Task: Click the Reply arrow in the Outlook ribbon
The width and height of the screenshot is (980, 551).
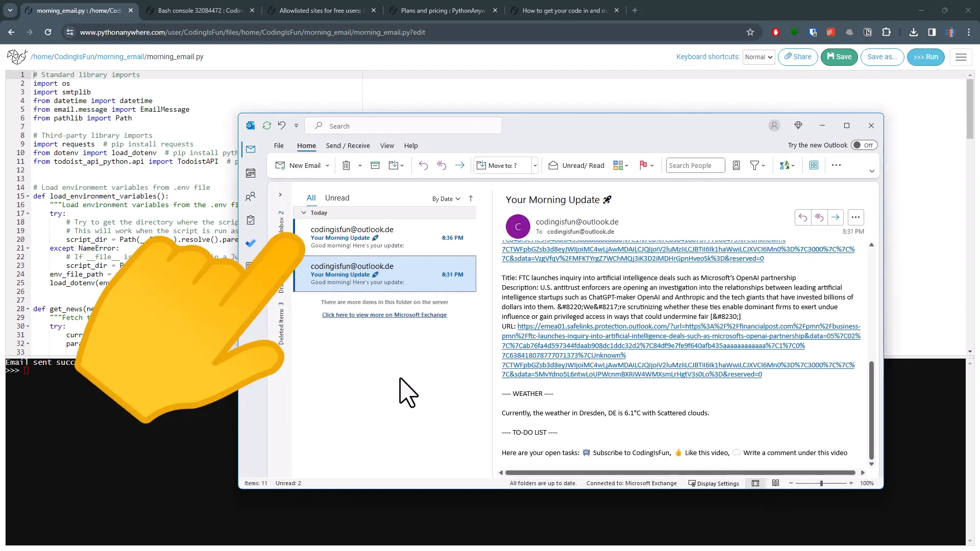Action: [x=423, y=165]
